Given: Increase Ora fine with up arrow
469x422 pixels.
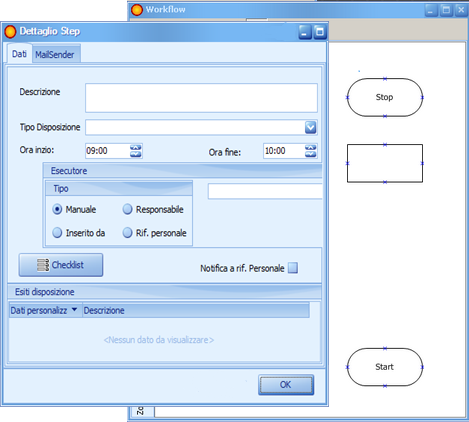Looking at the screenshot, I should [311, 147].
